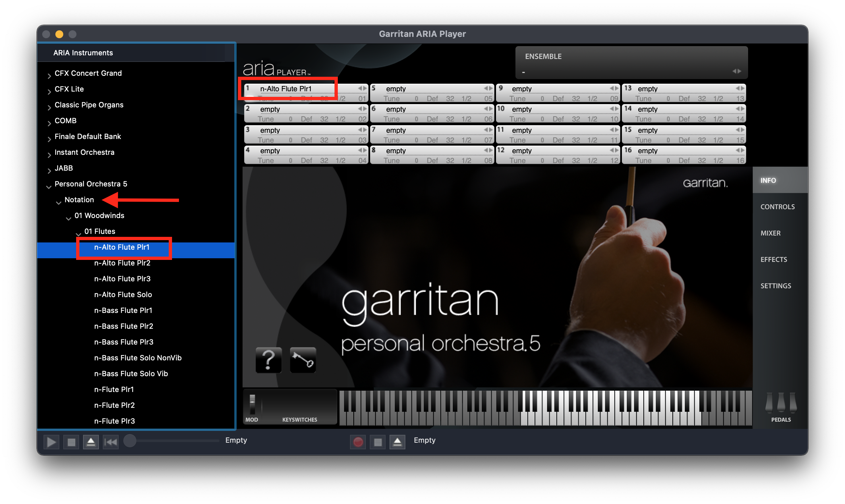
Task: Click slot 1 n-Alto Flute Plr1 name
Action: (x=286, y=89)
